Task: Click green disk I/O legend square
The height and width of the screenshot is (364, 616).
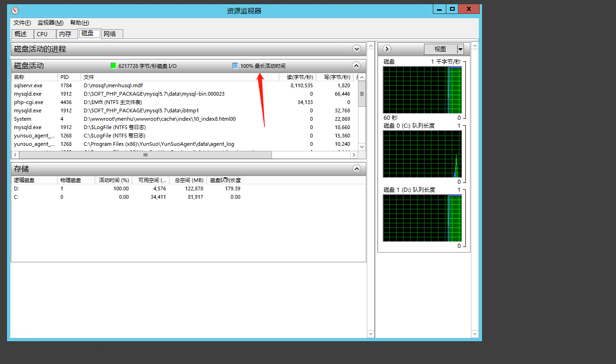Action: pos(113,66)
